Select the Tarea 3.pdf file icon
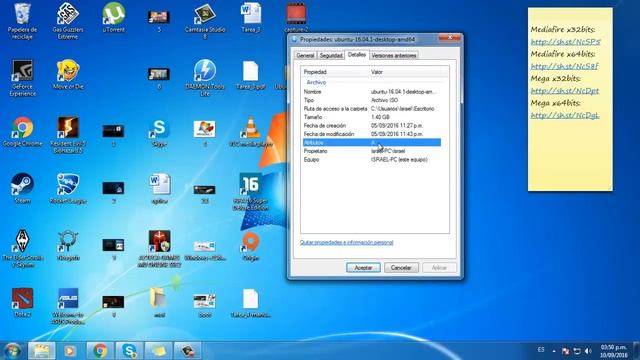The image size is (640, 360). click(250, 74)
